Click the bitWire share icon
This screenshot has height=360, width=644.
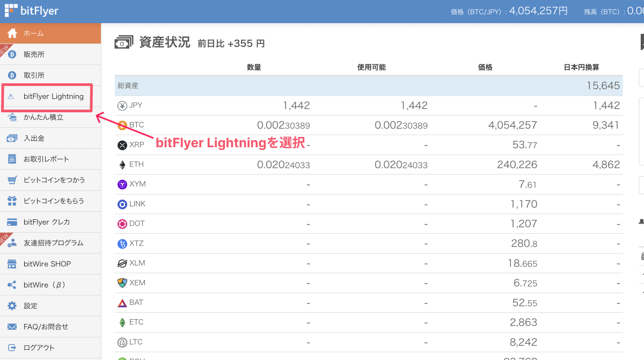(x=12, y=285)
